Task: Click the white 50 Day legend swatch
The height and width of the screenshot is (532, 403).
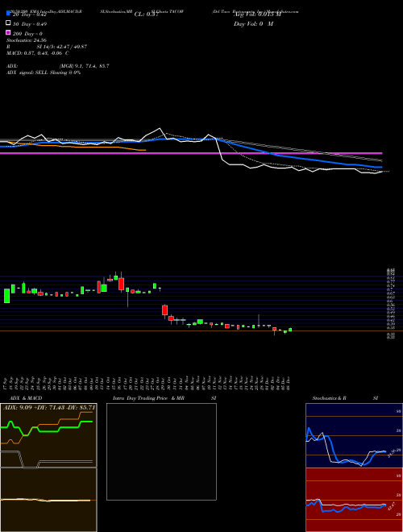Action: [x=9, y=23]
